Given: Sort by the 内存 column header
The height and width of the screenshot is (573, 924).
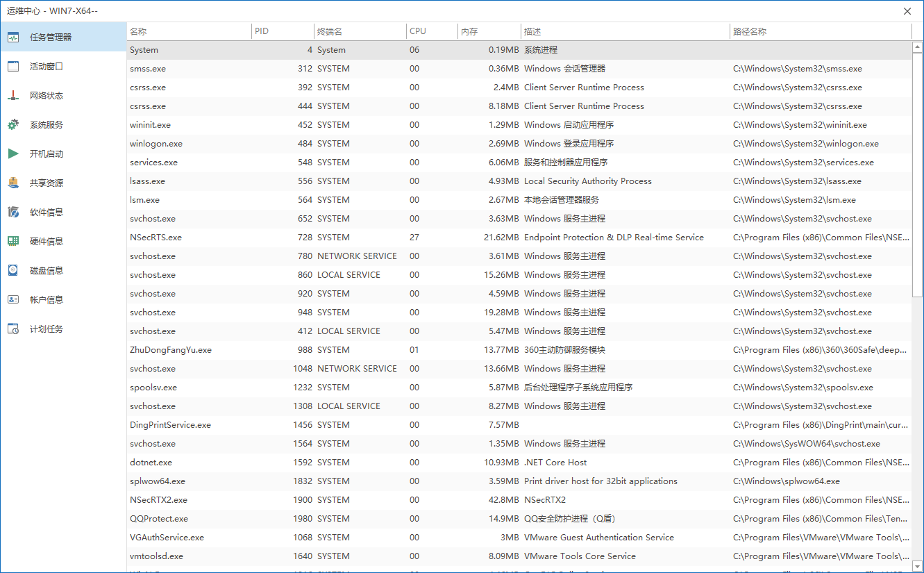Looking at the screenshot, I should (x=489, y=31).
